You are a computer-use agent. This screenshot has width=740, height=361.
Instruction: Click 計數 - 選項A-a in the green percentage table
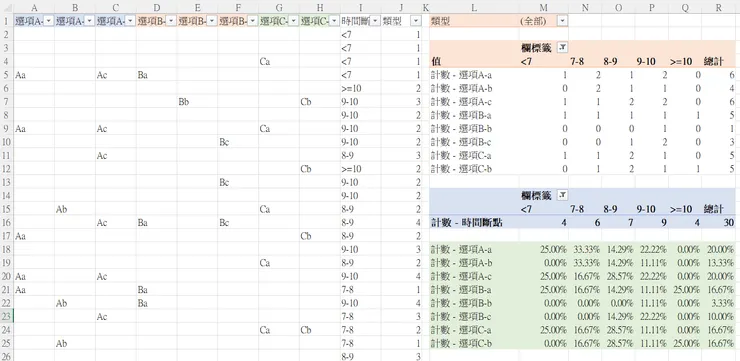pos(462,250)
